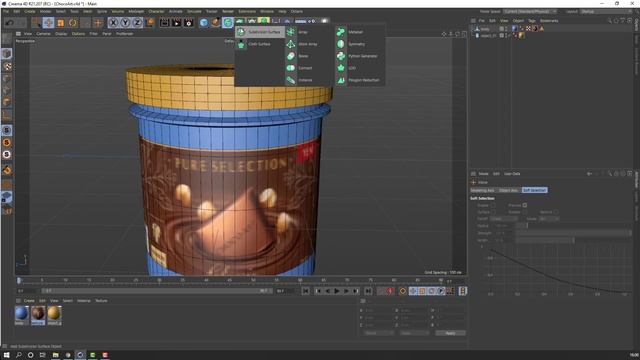
Task: Click the Strength slider bar
Action: click(x=573, y=233)
